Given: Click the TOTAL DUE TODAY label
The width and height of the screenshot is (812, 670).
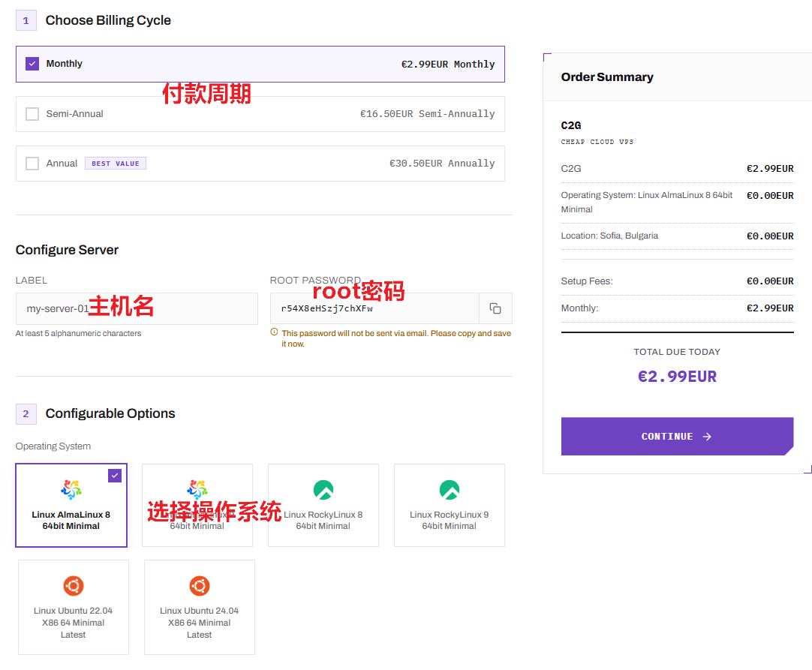Looking at the screenshot, I should pyautogui.click(x=678, y=352).
